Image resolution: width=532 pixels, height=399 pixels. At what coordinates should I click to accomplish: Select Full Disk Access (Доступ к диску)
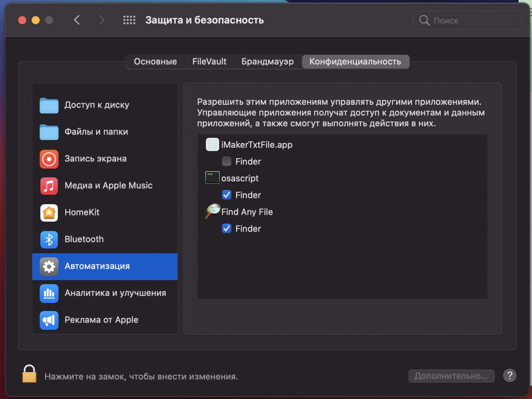tap(96, 105)
